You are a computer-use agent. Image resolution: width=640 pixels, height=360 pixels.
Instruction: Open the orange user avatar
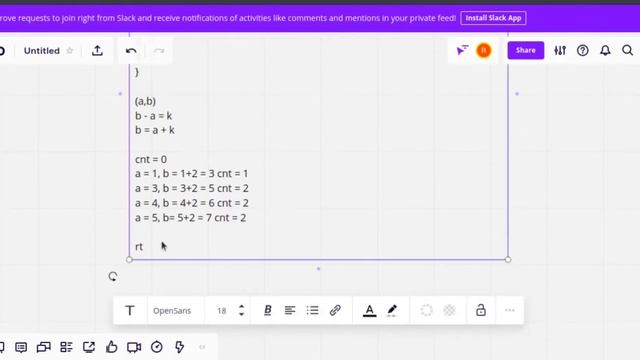point(484,51)
